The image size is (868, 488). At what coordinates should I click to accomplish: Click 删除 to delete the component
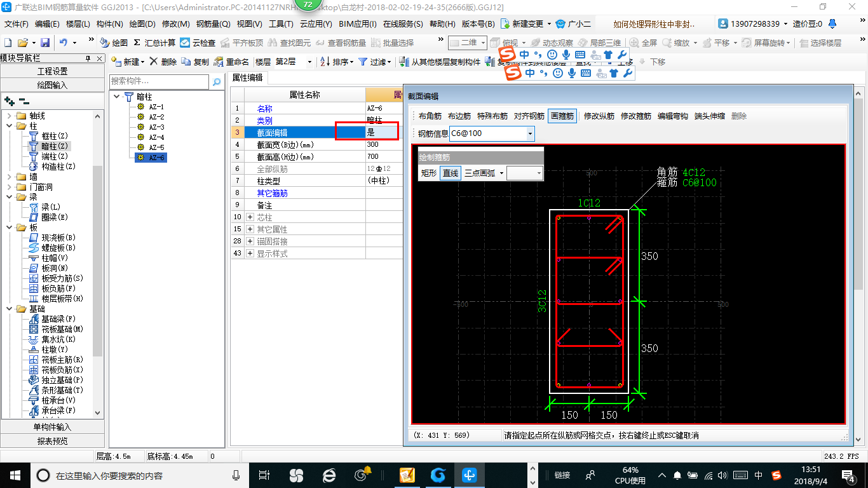point(163,62)
